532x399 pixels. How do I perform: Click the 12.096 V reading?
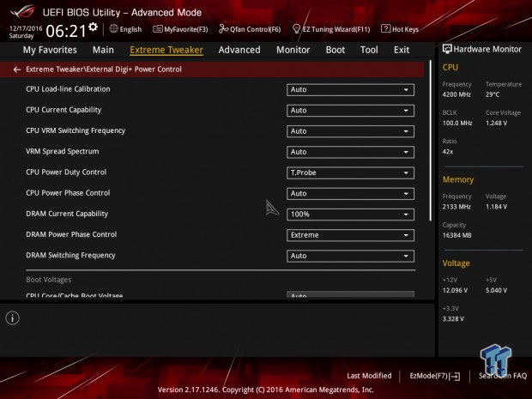coord(455,290)
